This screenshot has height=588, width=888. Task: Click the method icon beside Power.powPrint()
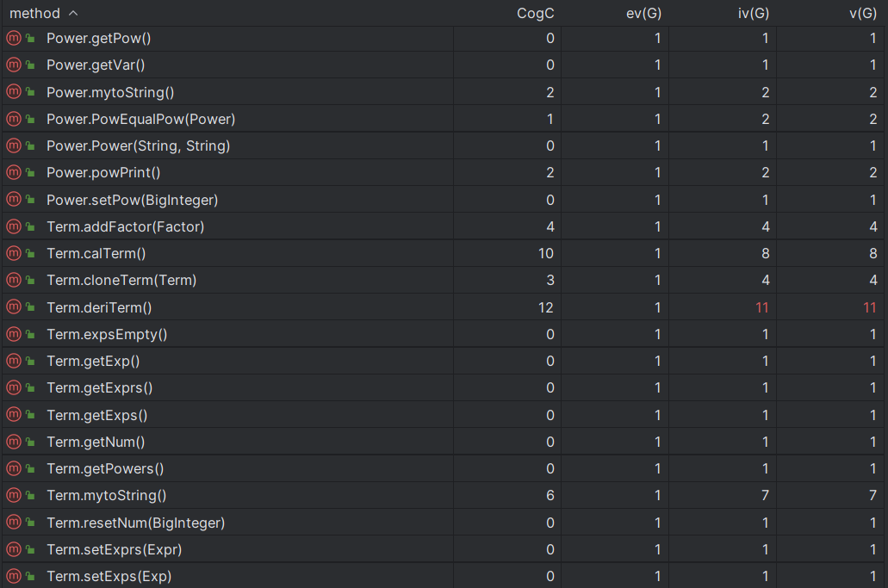click(x=13, y=172)
